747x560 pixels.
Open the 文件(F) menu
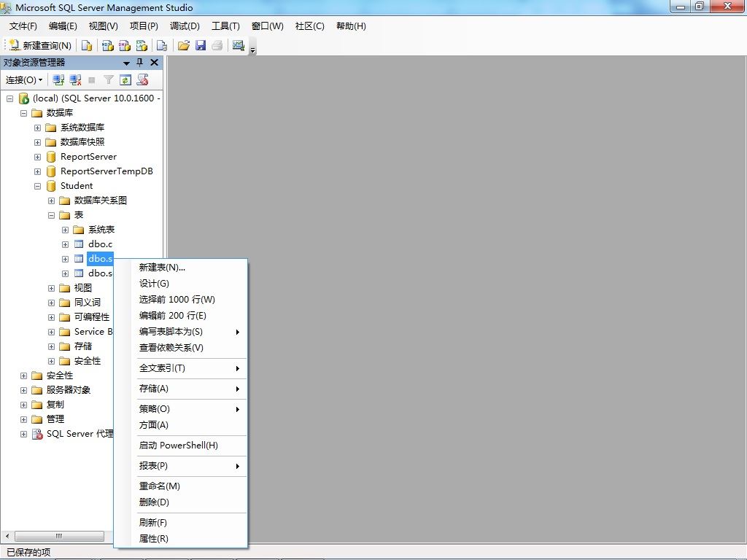[x=23, y=26]
